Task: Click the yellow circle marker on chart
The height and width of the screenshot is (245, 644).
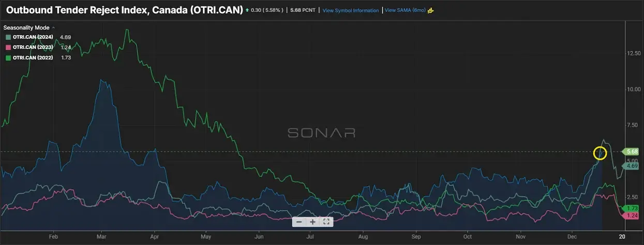Action: [x=600, y=153]
